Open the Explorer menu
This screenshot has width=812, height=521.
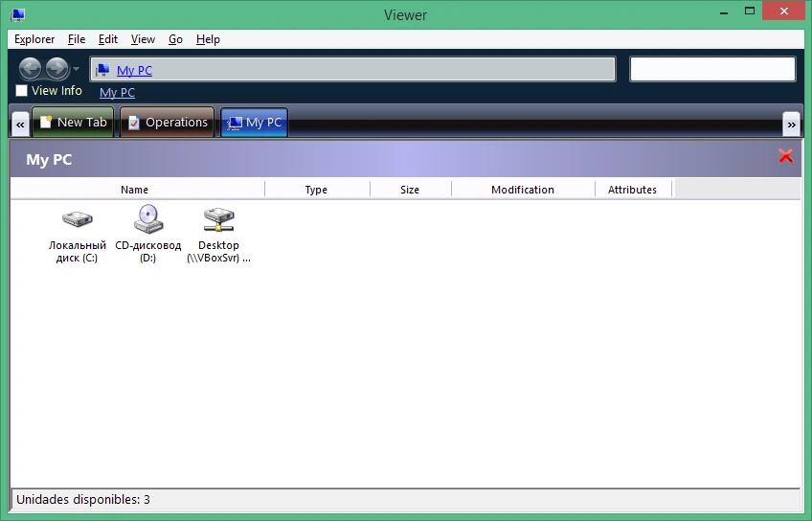[34, 39]
